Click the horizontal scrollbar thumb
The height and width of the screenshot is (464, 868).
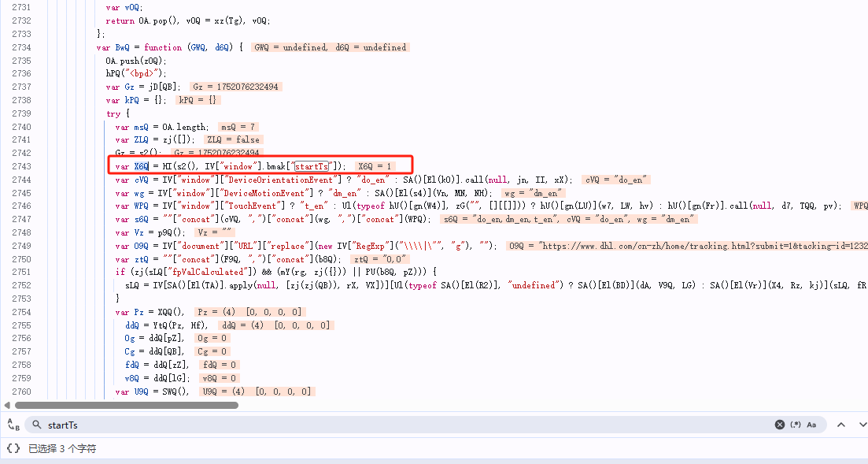[127, 405]
